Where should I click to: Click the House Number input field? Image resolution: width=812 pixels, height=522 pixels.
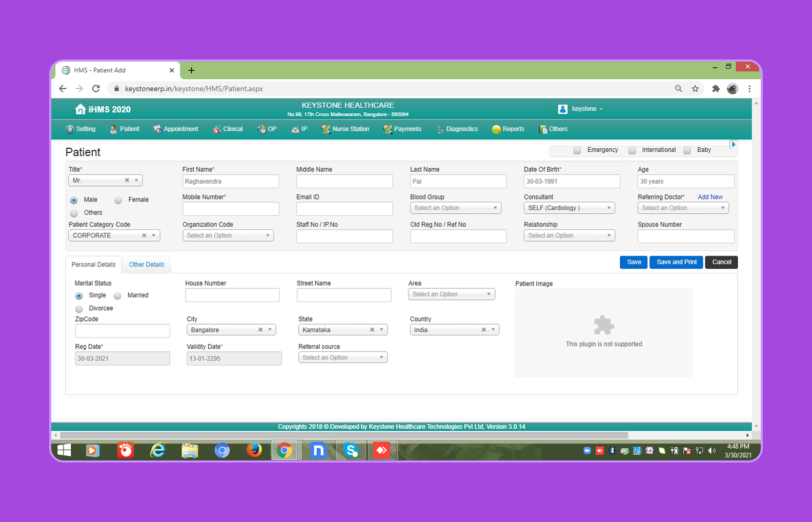pyautogui.click(x=232, y=295)
